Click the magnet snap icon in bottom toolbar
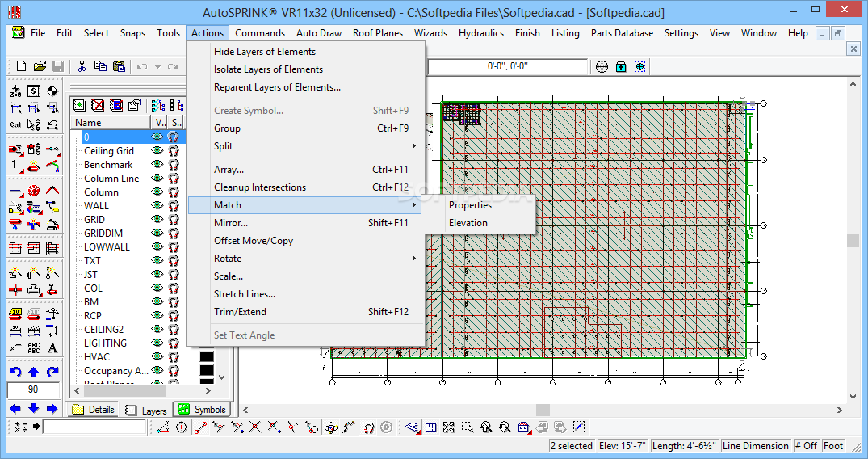This screenshot has width=868, height=459. 369,427
